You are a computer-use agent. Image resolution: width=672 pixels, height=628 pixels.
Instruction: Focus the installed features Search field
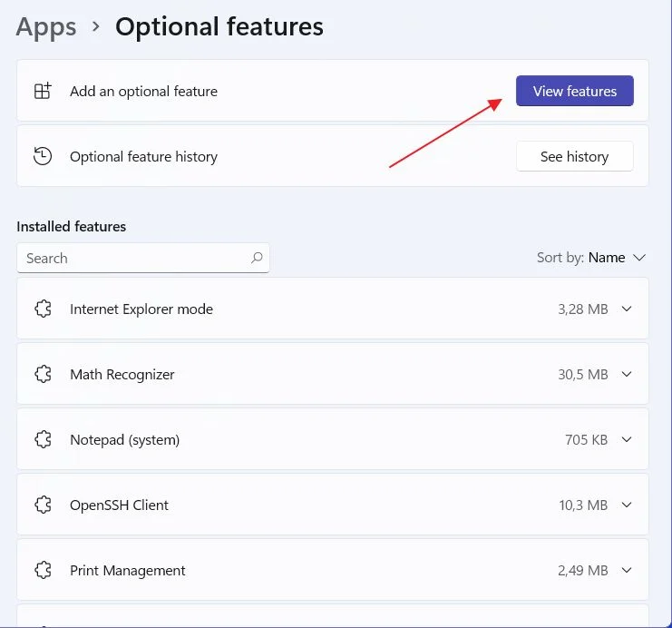coord(143,258)
